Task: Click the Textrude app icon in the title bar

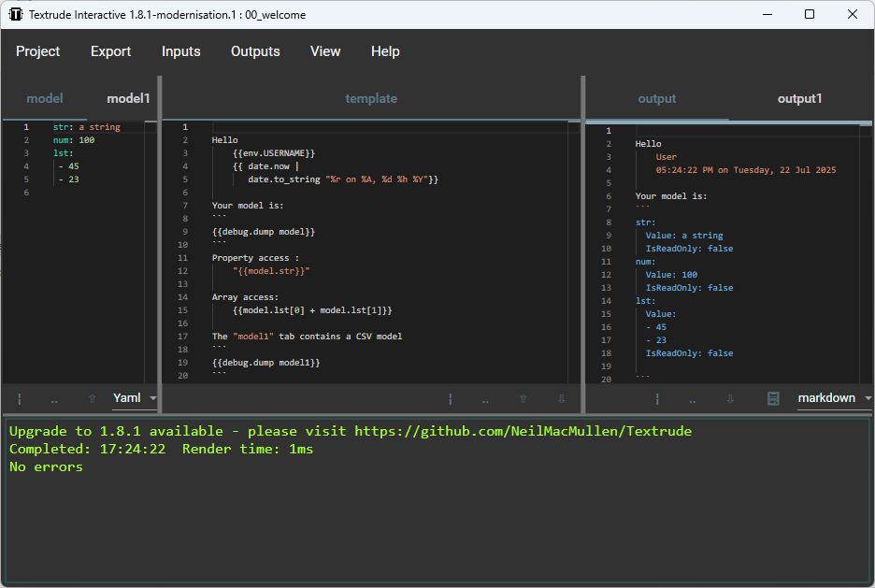Action: pyautogui.click(x=15, y=15)
